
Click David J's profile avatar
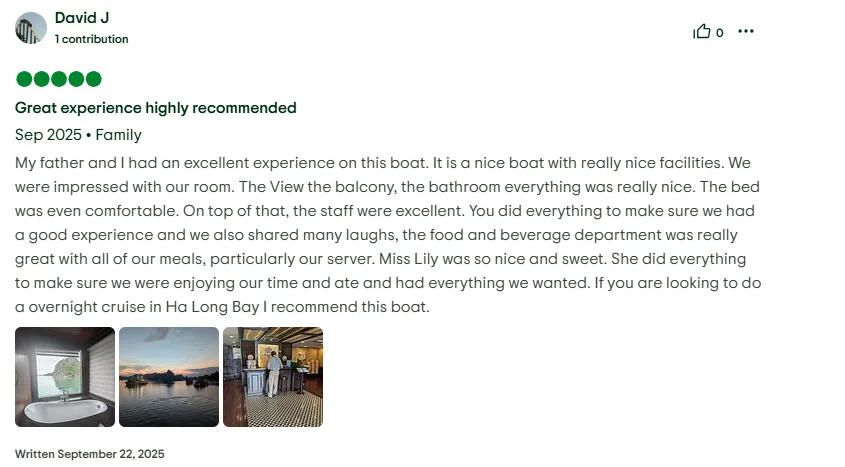[x=31, y=28]
